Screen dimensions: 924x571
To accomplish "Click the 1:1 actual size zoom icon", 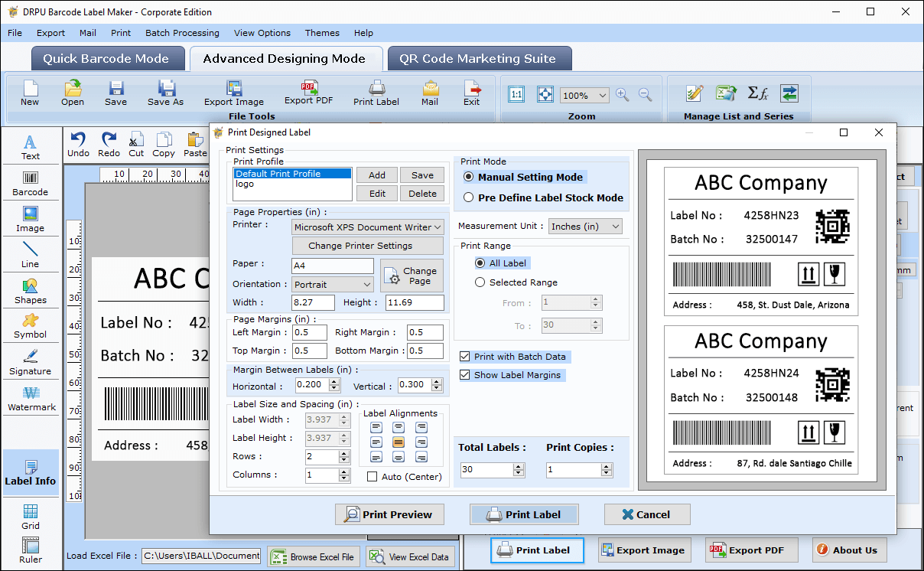I will [x=516, y=94].
